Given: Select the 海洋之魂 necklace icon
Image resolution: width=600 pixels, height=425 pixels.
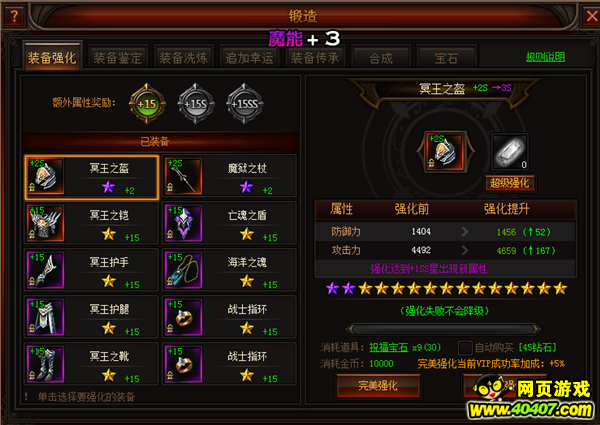Looking at the screenshot, I should (184, 270).
